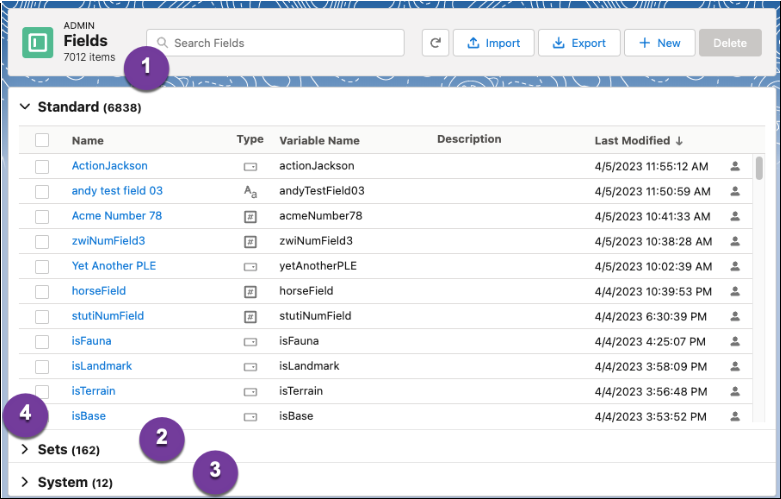
Task: Click the Import button
Action: pos(494,43)
